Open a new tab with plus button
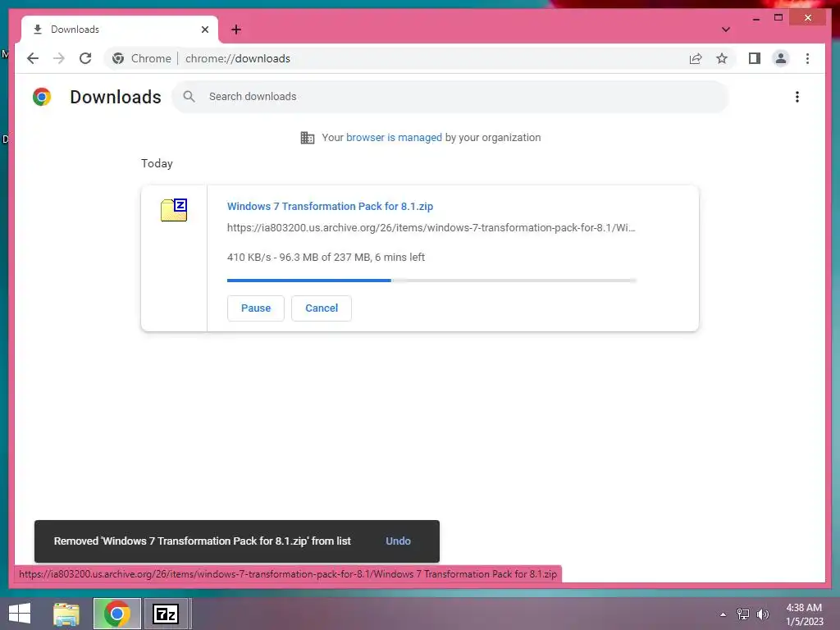The width and height of the screenshot is (840, 630). (x=236, y=30)
